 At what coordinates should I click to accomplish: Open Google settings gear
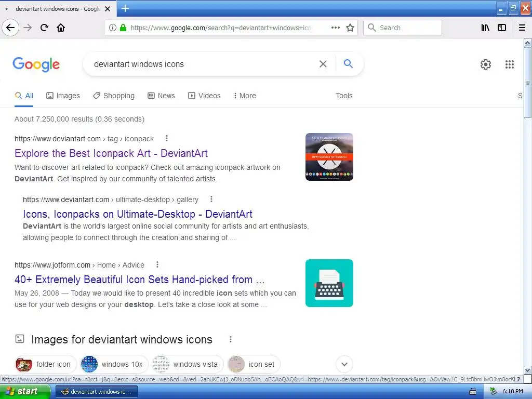[x=486, y=64]
